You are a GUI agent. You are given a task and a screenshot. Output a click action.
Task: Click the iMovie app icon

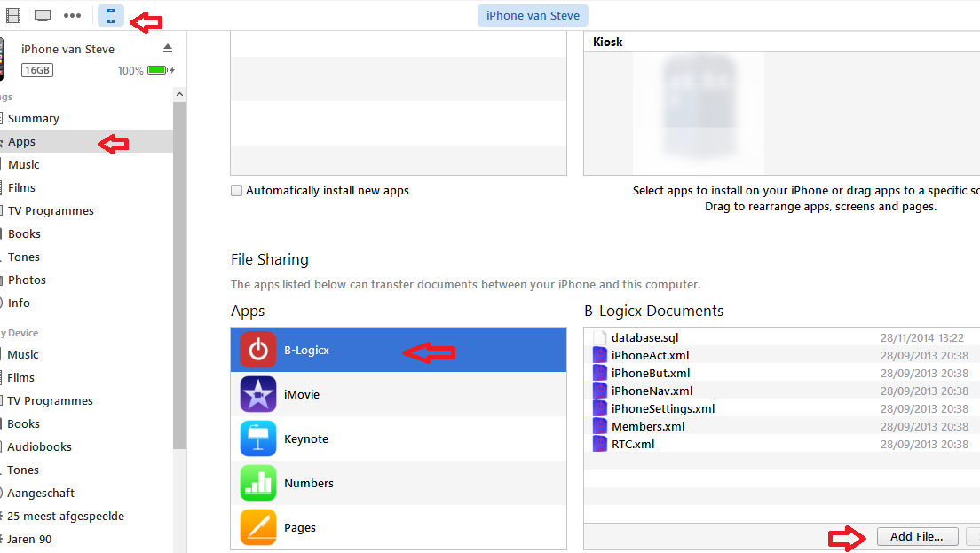[x=258, y=394]
